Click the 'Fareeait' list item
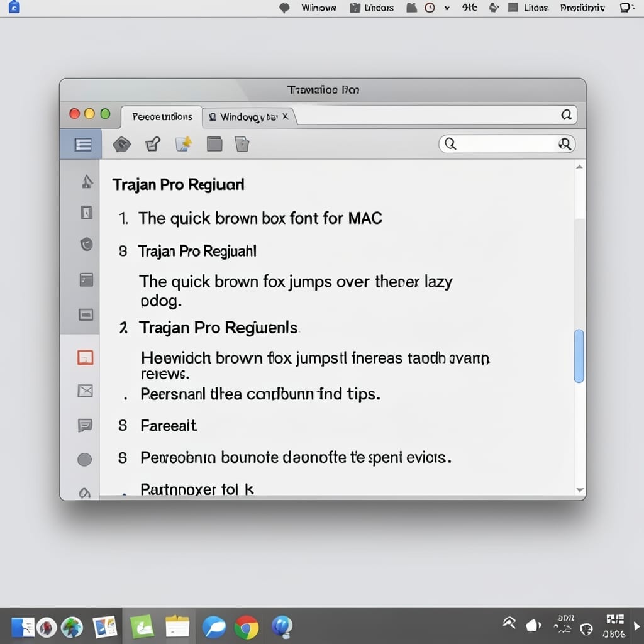This screenshot has width=644, height=644. (169, 426)
